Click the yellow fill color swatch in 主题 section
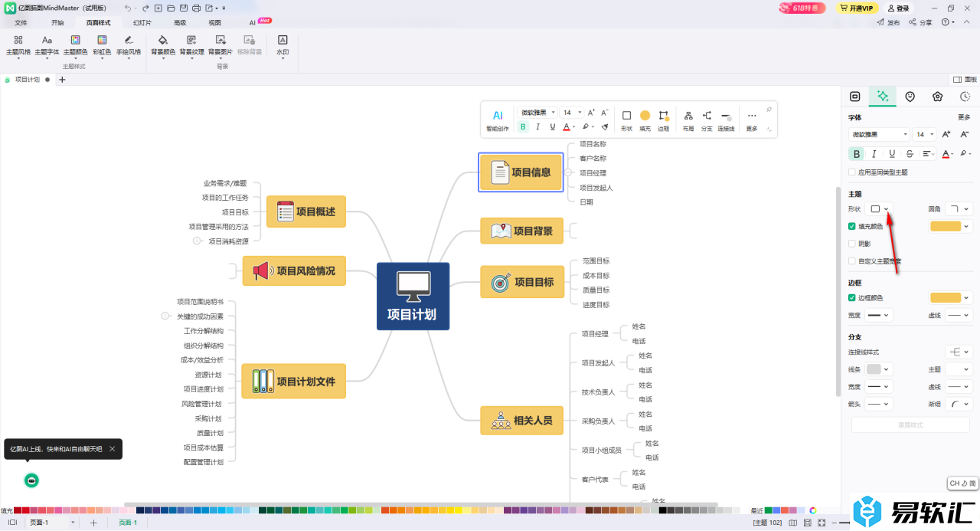The image size is (980, 531). tap(945, 226)
